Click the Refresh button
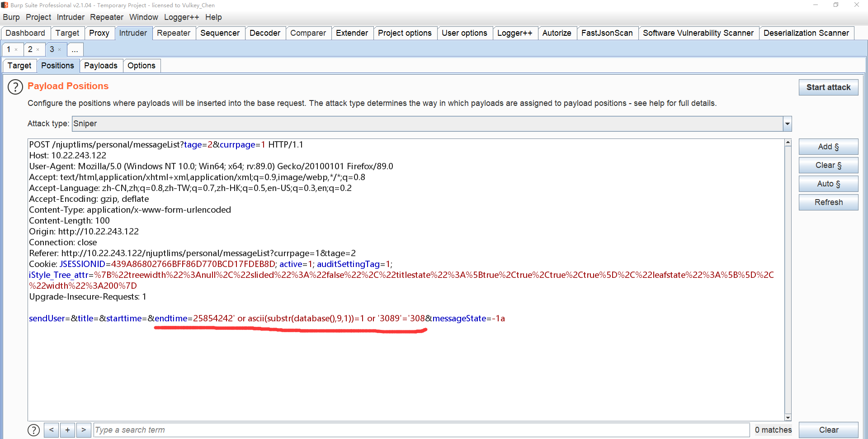The image size is (868, 439). 828,202
